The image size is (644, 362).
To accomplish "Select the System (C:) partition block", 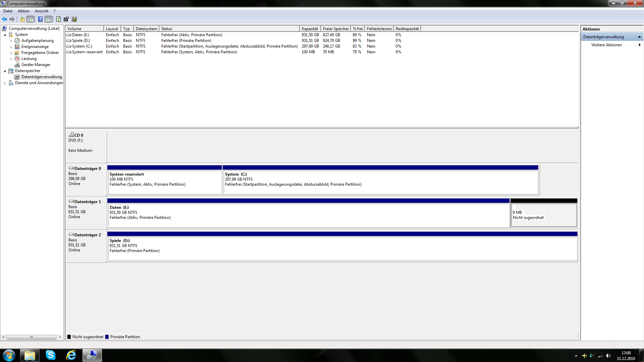I will (380, 181).
